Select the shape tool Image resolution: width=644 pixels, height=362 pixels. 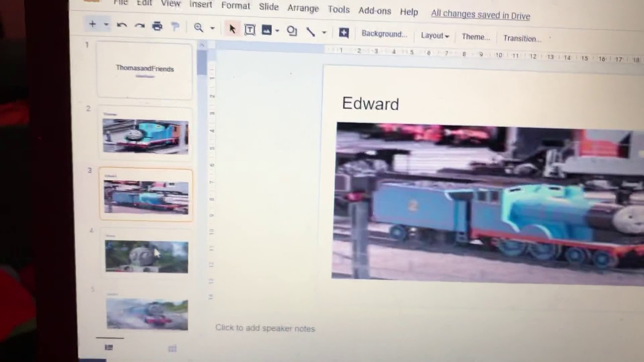pos(292,31)
